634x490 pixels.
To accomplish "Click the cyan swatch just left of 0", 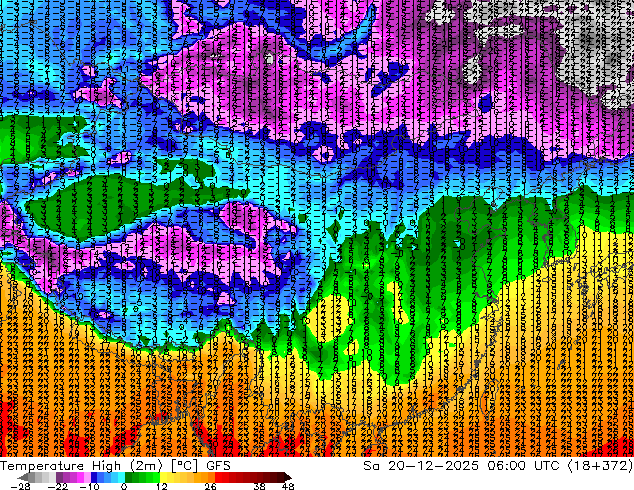I will pyautogui.click(x=121, y=477).
